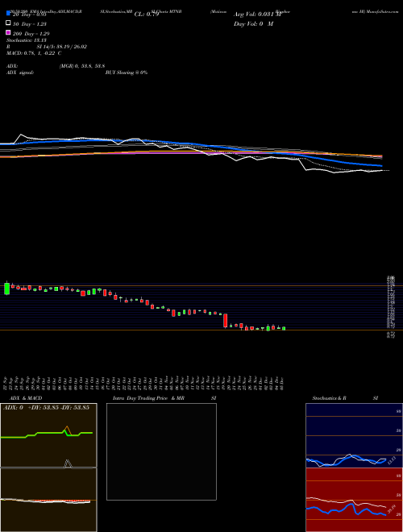Click the blue 20 Day legend swatch
The image size is (403, 532).
pos(8,14)
